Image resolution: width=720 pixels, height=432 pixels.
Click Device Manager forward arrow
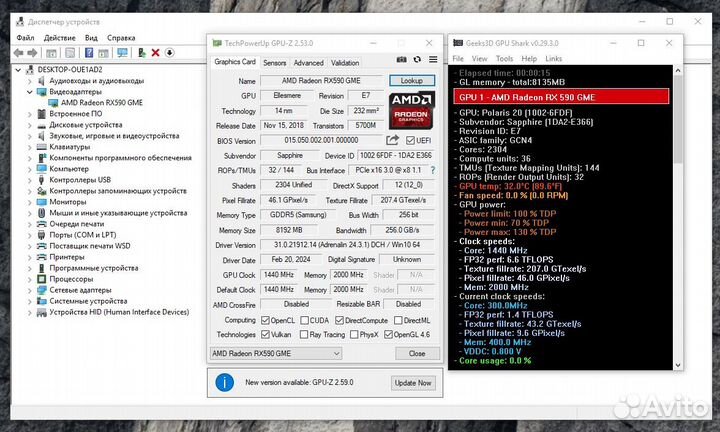coord(32,53)
